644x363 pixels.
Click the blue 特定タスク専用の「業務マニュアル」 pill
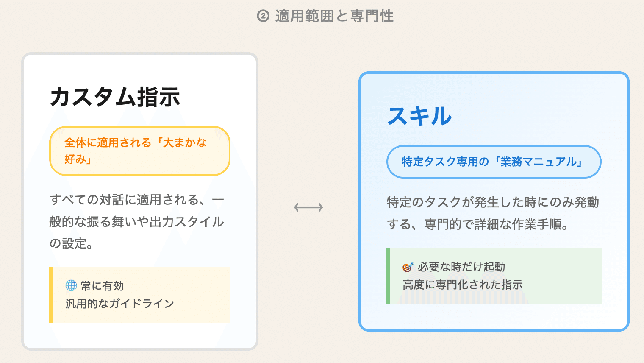[x=494, y=162]
